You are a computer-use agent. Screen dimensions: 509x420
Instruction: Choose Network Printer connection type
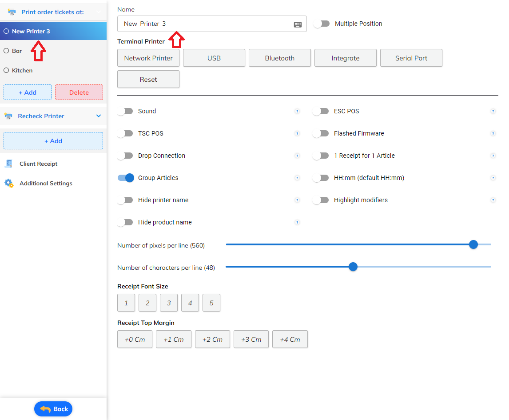coord(148,58)
